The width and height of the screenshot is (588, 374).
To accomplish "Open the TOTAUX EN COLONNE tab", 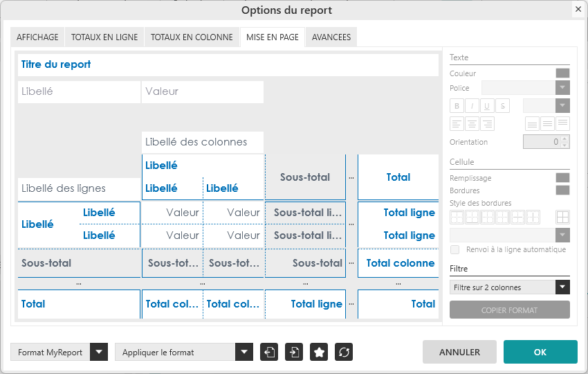I will point(192,37).
